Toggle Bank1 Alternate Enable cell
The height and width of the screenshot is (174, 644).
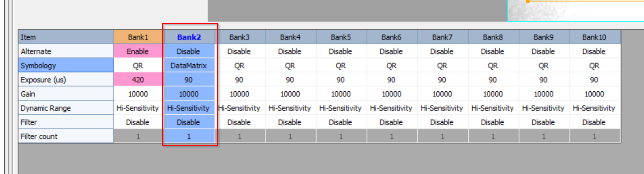tap(138, 51)
